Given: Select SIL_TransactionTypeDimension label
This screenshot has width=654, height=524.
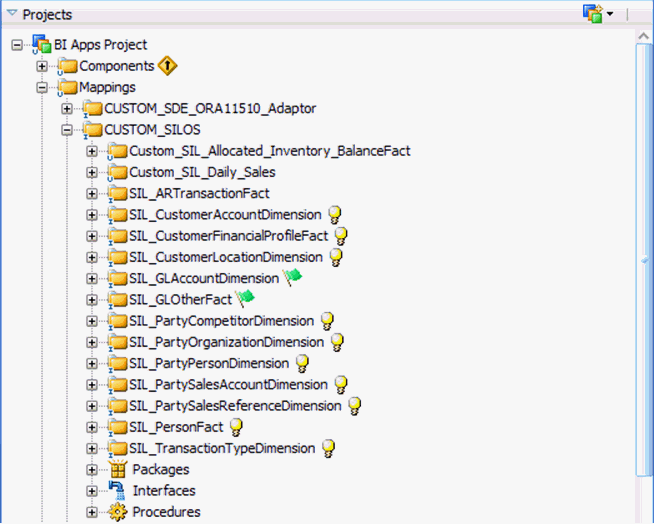Looking at the screenshot, I should point(222,449).
